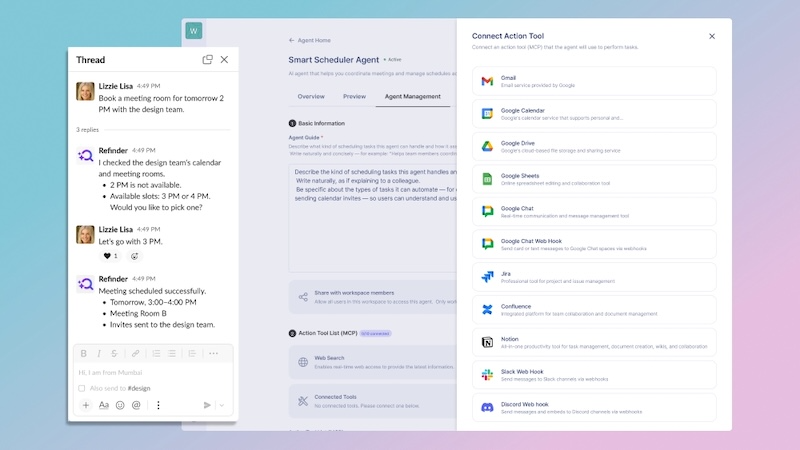Click the Discord Web hook icon

click(x=487, y=407)
